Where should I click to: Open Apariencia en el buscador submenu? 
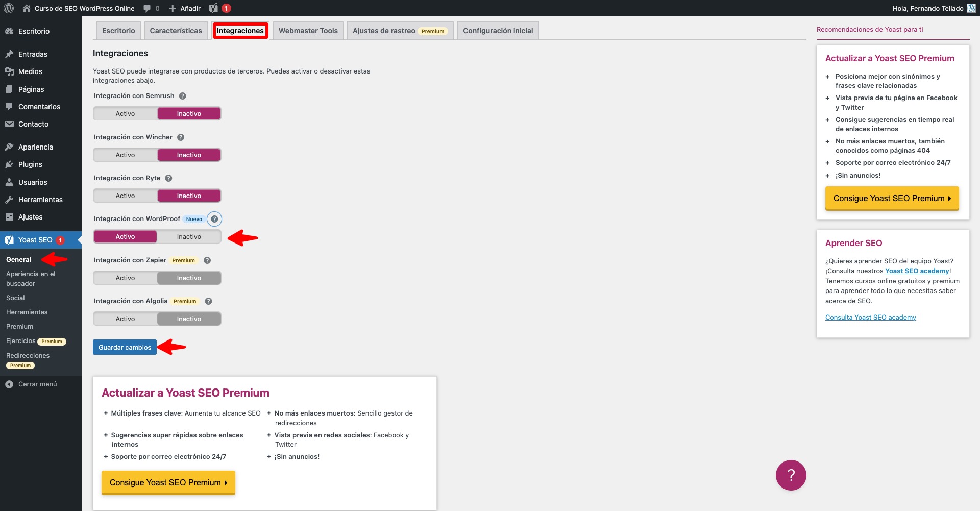[31, 279]
